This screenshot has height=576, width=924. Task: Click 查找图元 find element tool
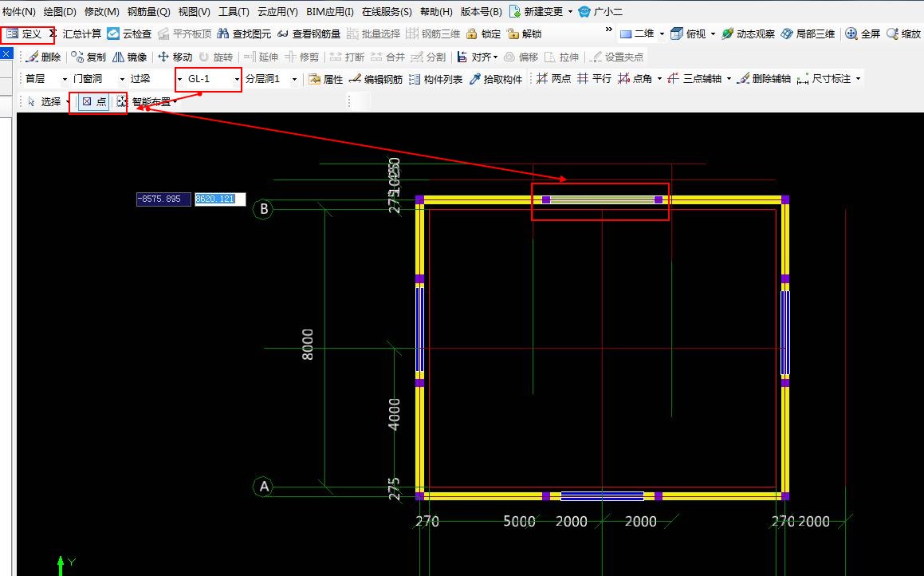pyautogui.click(x=244, y=34)
